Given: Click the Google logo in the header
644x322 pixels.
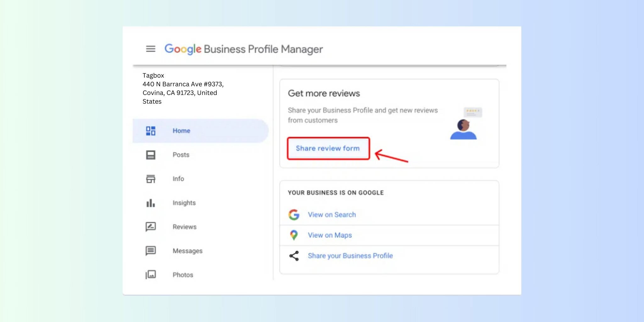Looking at the screenshot, I should click(x=183, y=49).
